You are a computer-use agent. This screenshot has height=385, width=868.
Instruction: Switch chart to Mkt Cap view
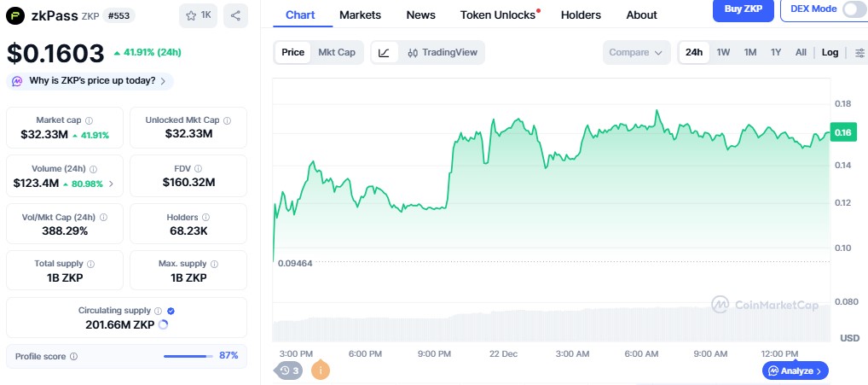click(336, 52)
